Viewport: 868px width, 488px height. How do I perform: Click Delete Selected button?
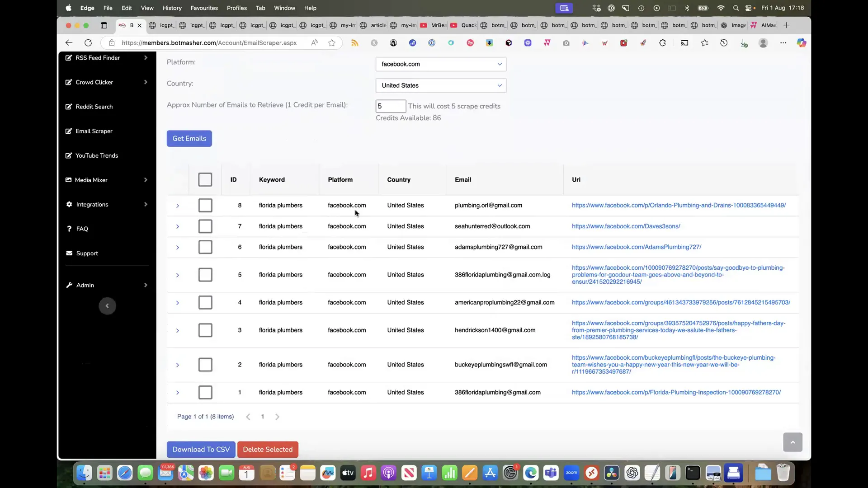click(x=268, y=450)
